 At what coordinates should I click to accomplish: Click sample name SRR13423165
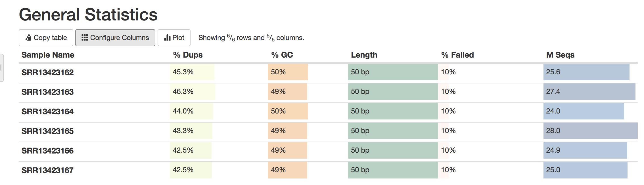coord(48,131)
